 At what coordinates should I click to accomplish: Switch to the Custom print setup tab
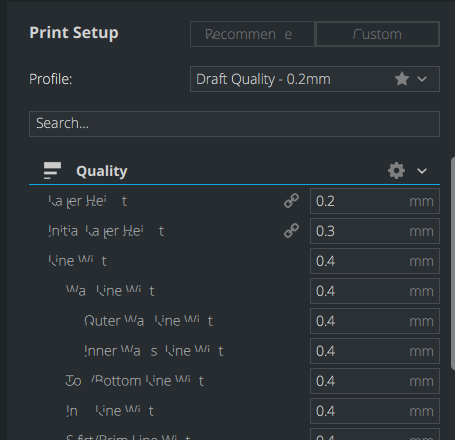point(377,34)
